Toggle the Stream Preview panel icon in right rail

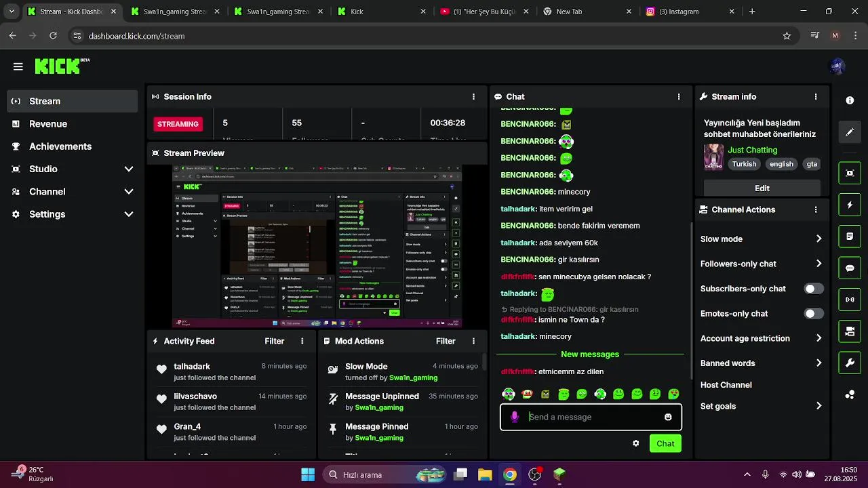pyautogui.click(x=850, y=173)
